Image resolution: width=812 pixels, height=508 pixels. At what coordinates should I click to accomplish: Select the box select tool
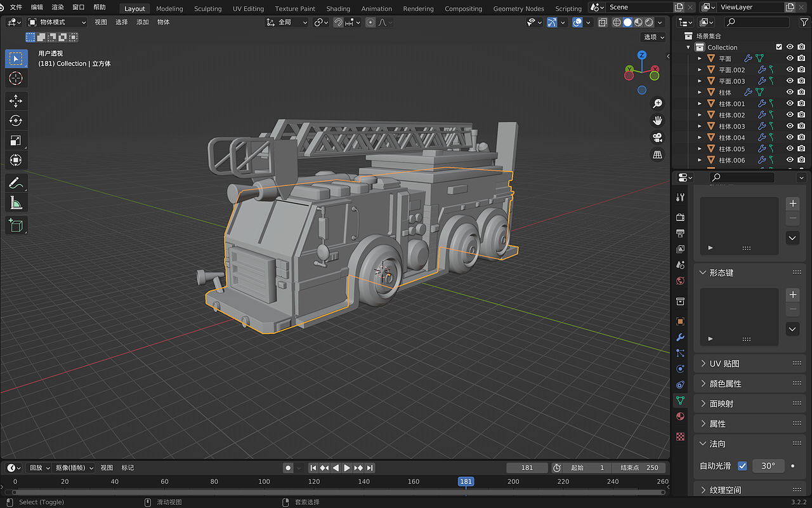pos(16,58)
